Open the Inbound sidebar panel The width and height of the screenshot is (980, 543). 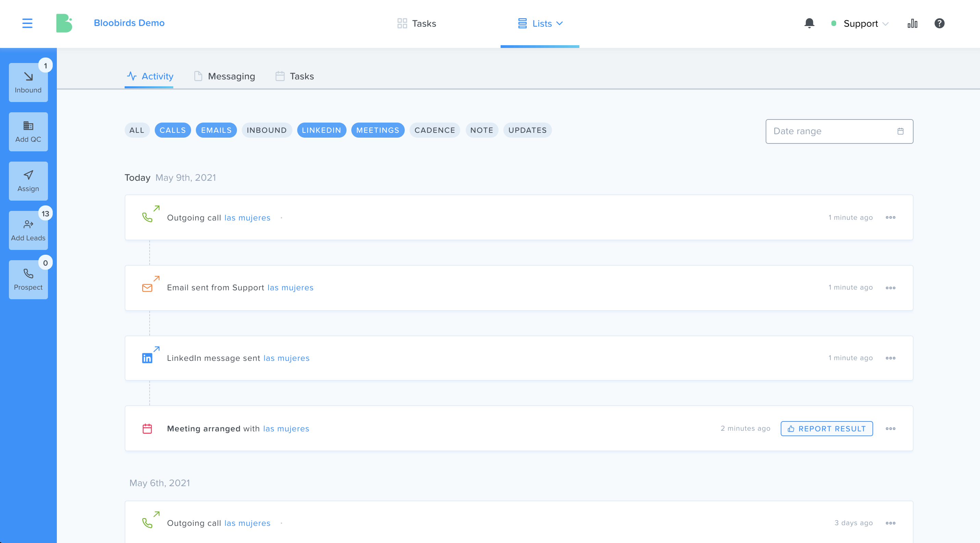28,82
